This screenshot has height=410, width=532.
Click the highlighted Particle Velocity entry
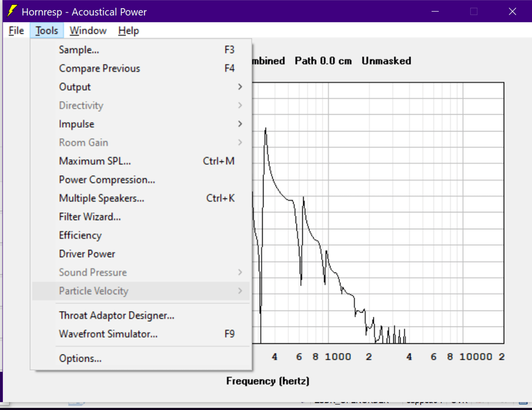pos(141,291)
